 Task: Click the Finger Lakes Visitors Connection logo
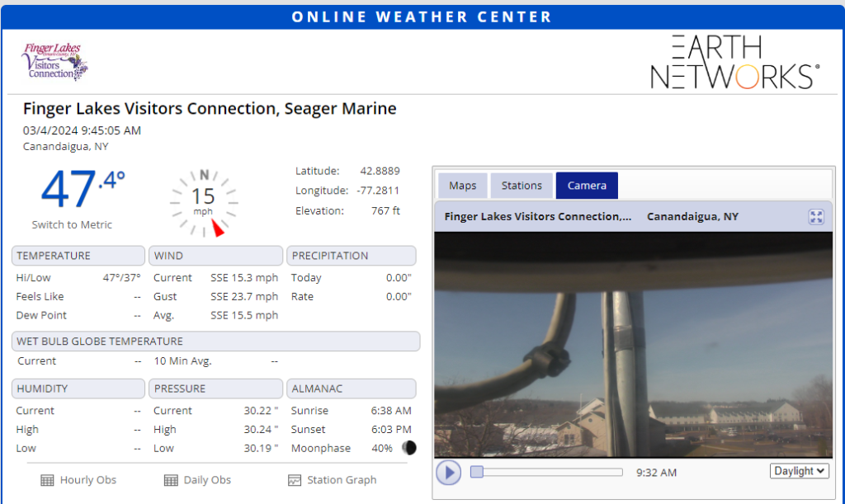pos(54,62)
